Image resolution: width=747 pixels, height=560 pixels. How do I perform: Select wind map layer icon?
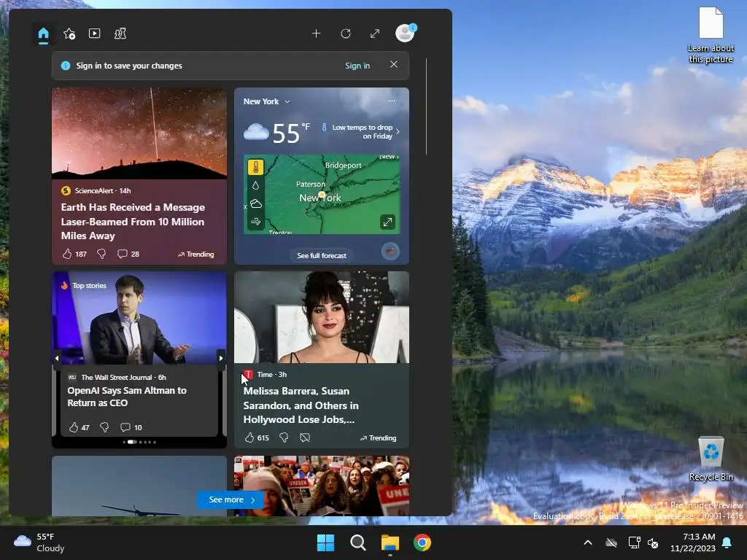click(x=256, y=222)
